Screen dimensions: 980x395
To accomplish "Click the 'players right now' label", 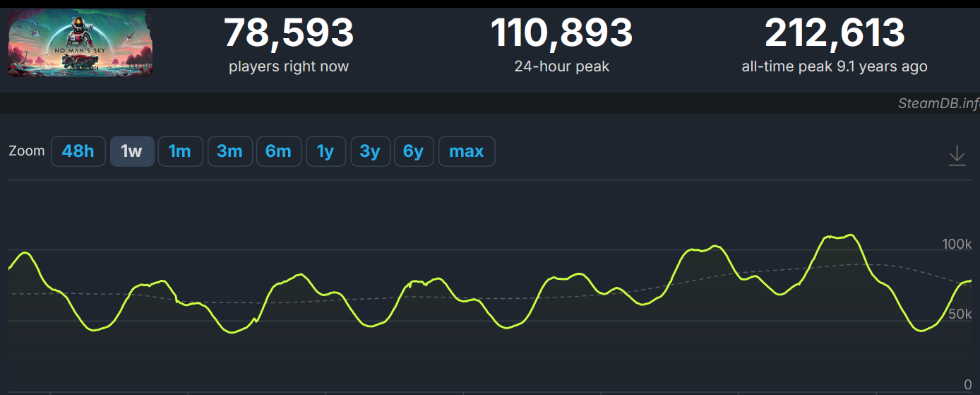I will point(289,66).
